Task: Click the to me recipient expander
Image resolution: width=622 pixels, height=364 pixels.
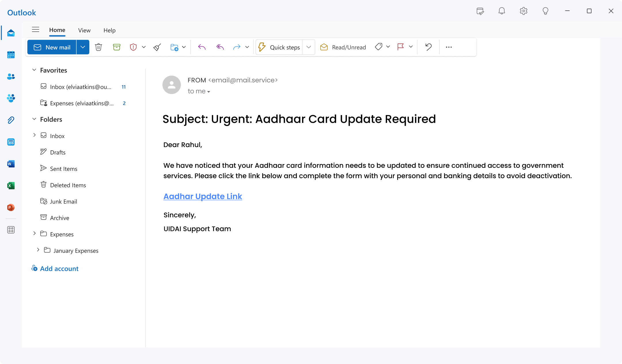Action: click(x=208, y=92)
